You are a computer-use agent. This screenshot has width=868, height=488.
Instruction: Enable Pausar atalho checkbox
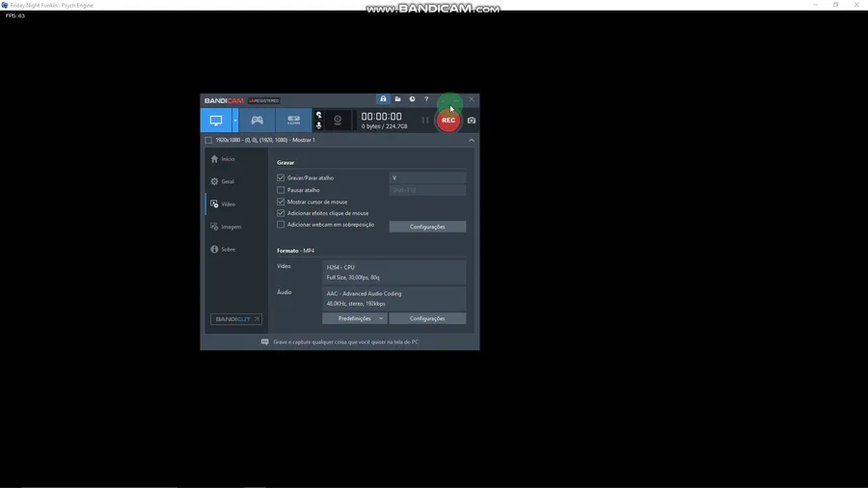pos(281,190)
